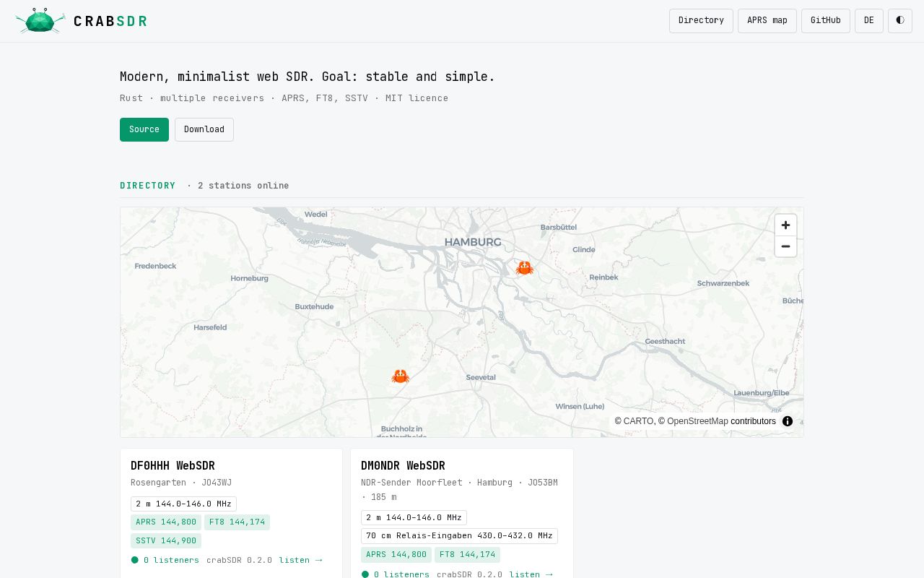Click the DM0NDR WebSDR title
Viewport: 924px width, 578px height.
pos(403,466)
